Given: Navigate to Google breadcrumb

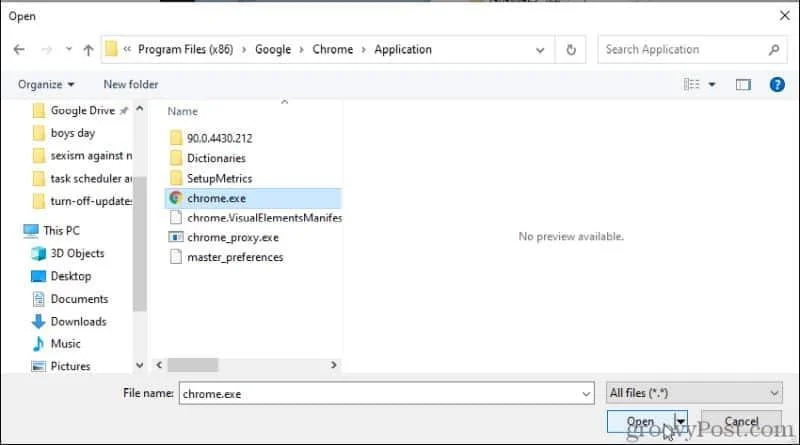Looking at the screenshot, I should click(273, 50).
